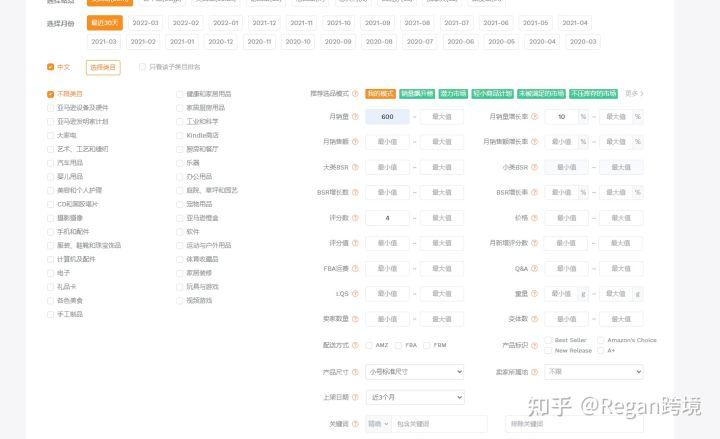Tick the Best Seller product badge
The height and width of the screenshot is (439, 720).
(x=548, y=340)
